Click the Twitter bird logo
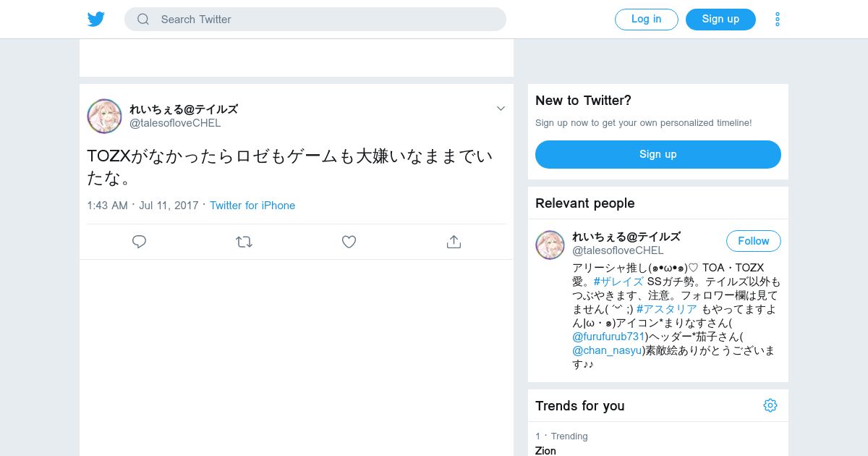Screen dimensions: 868x456 96,20
